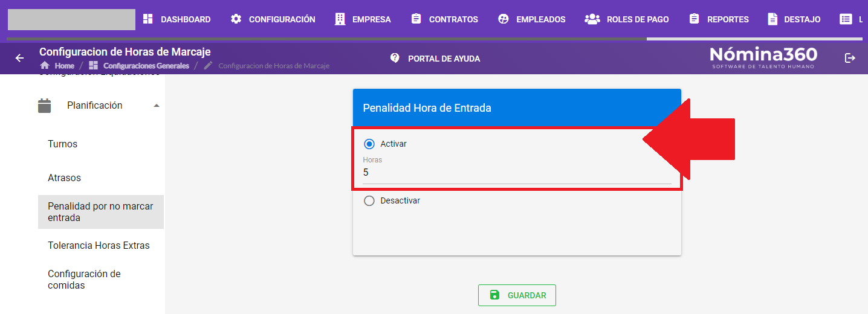Select the Activar radio button
868x314 pixels.
click(369, 144)
